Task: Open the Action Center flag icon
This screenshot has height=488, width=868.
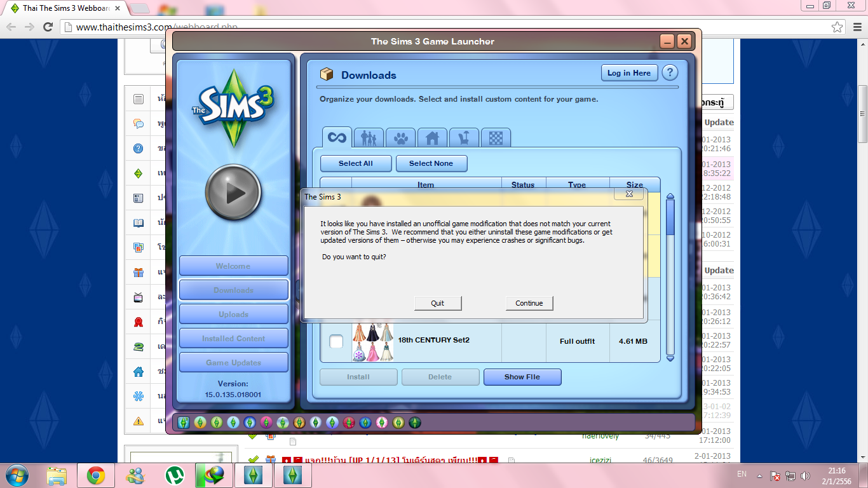Action: [775, 476]
